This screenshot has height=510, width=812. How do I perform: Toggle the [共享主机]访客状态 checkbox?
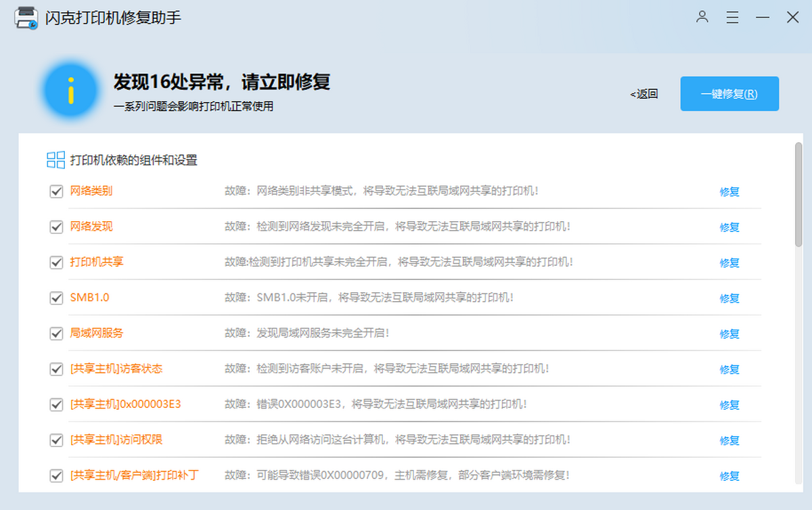pos(57,369)
